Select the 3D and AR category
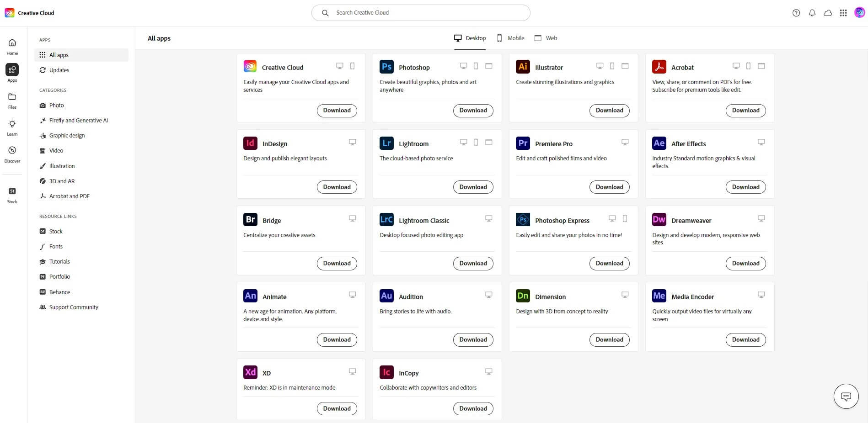Viewport: 868px width, 423px height. 81,181
